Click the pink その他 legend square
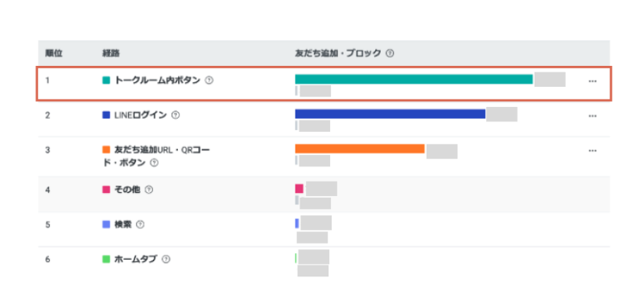Image resolution: width=644 pixels, height=303 pixels. point(106,190)
